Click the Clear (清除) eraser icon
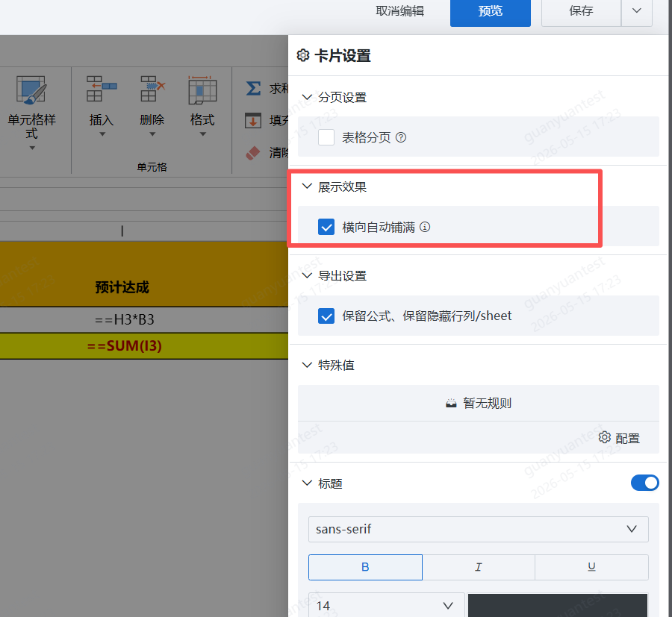This screenshot has width=672, height=617. [253, 153]
